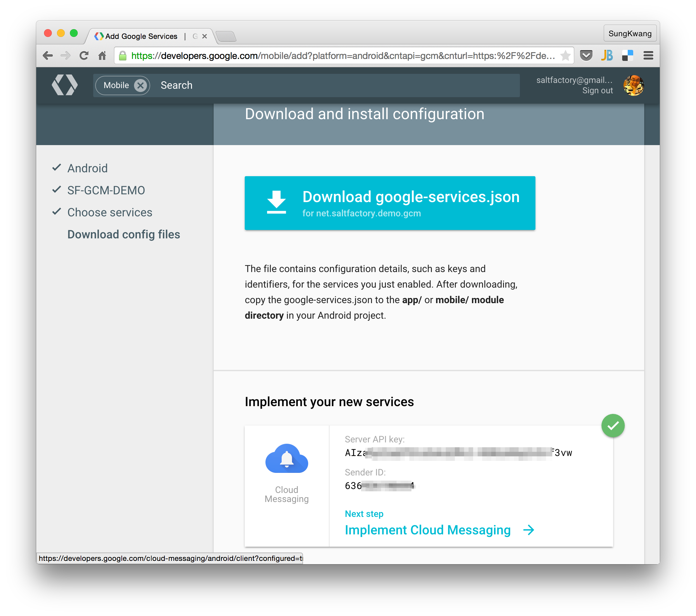Image resolution: width=696 pixels, height=616 pixels.
Task: Click the SungKwang profile button
Action: [x=630, y=33]
